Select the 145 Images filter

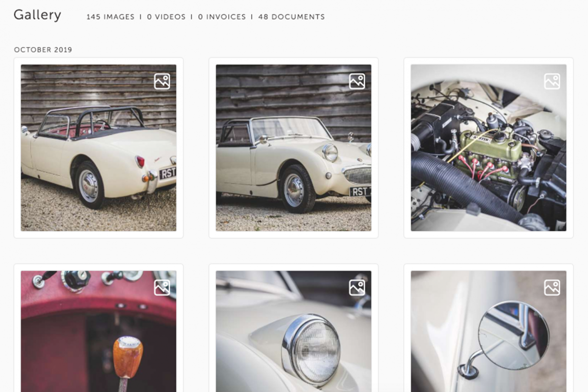(x=110, y=17)
